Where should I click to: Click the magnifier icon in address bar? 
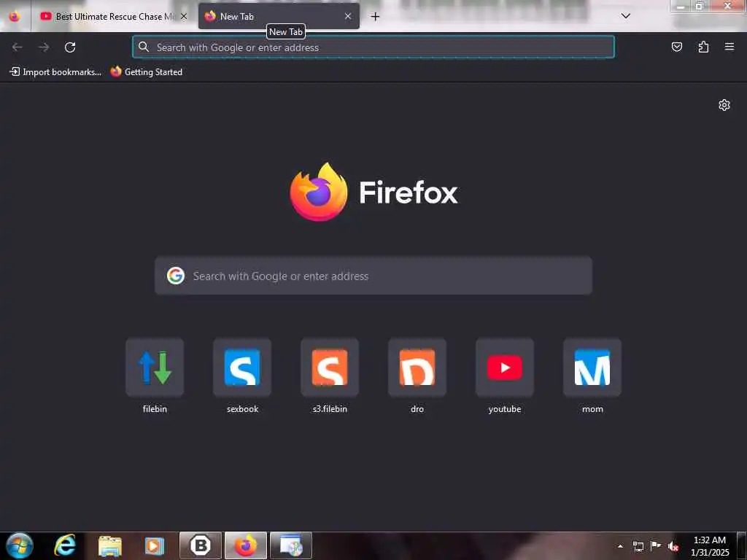click(x=144, y=47)
